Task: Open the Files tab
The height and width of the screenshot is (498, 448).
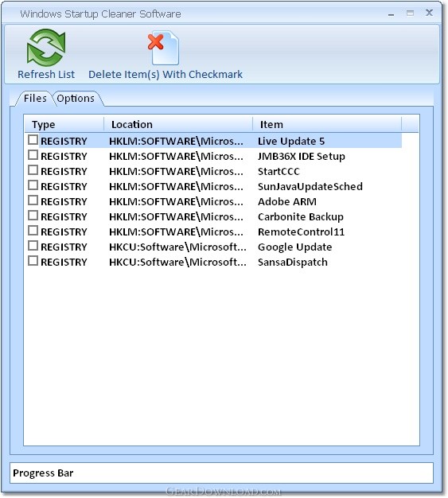Action: 35,99
